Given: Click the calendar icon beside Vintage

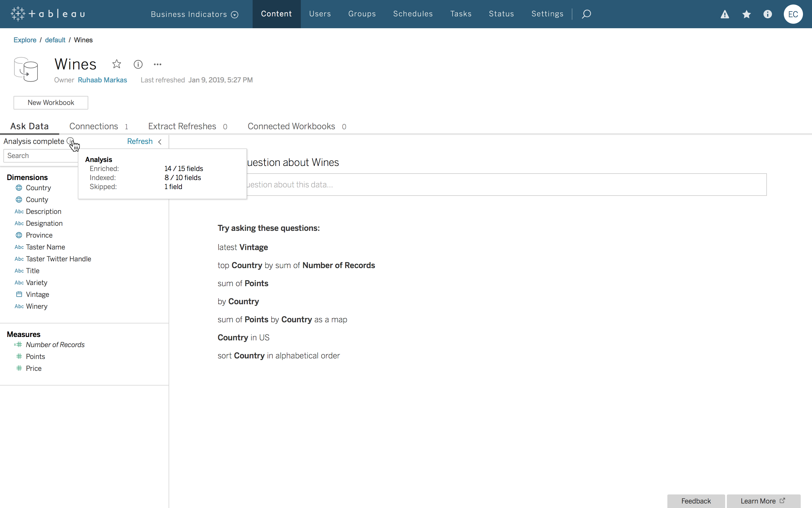Looking at the screenshot, I should [19, 294].
